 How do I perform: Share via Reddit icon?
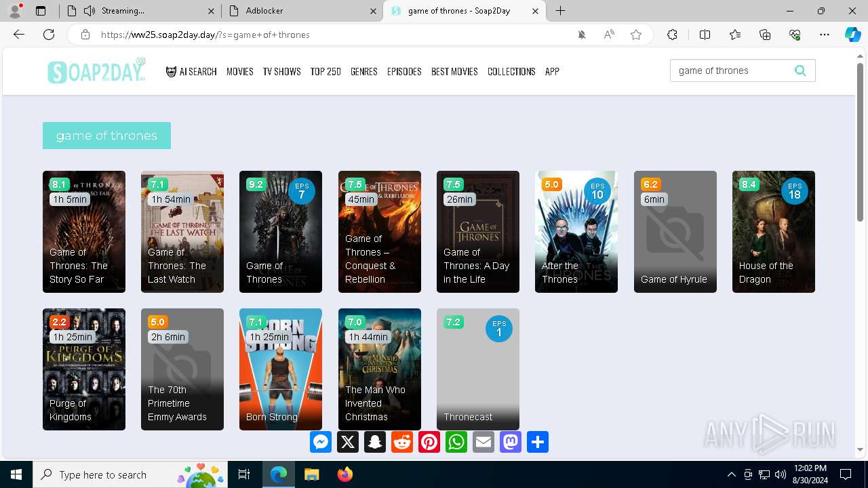pyautogui.click(x=402, y=442)
